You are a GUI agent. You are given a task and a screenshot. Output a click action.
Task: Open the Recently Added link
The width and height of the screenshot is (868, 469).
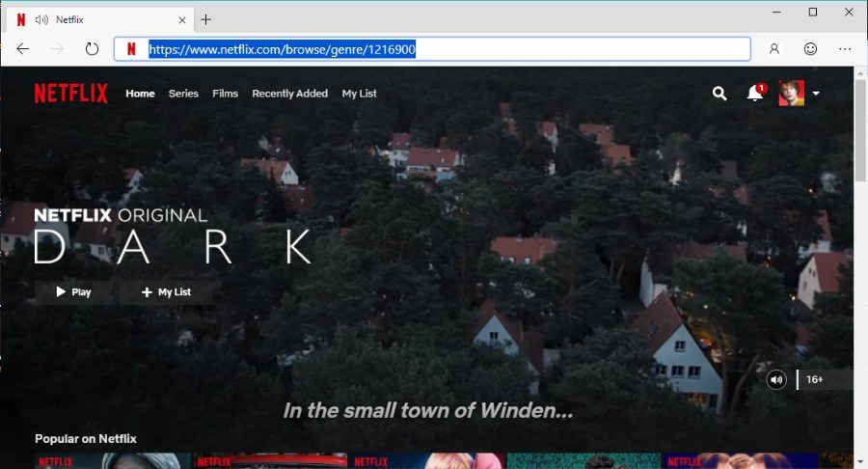(x=289, y=94)
